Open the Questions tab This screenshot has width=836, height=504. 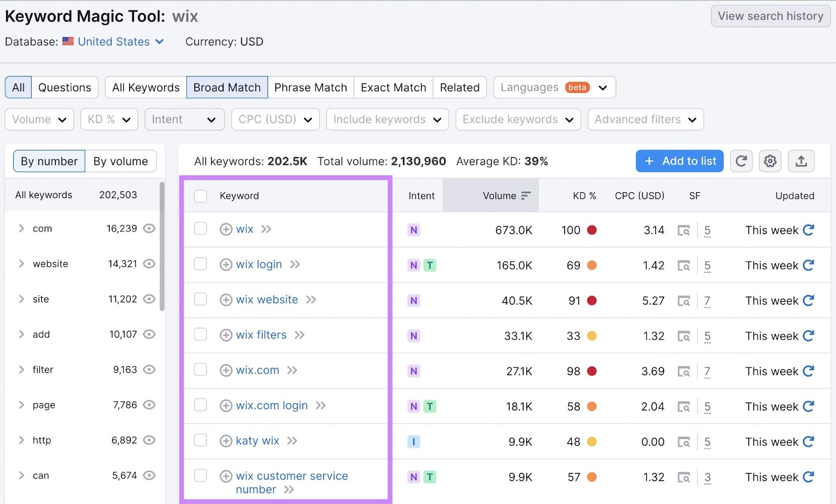[x=65, y=87]
